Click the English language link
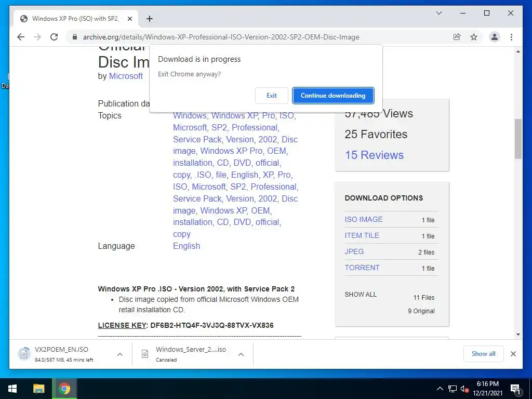 pos(187,246)
